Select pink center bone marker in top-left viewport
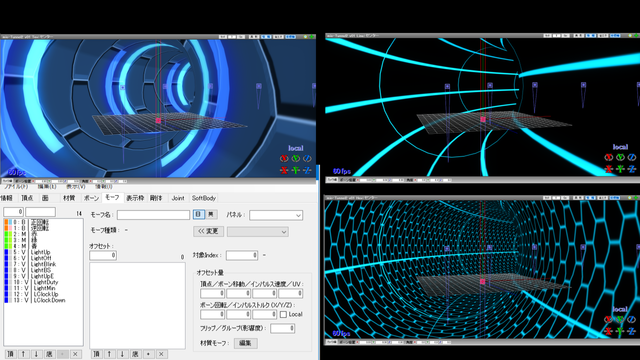Viewport: 640px width, 360px height. coord(158,120)
